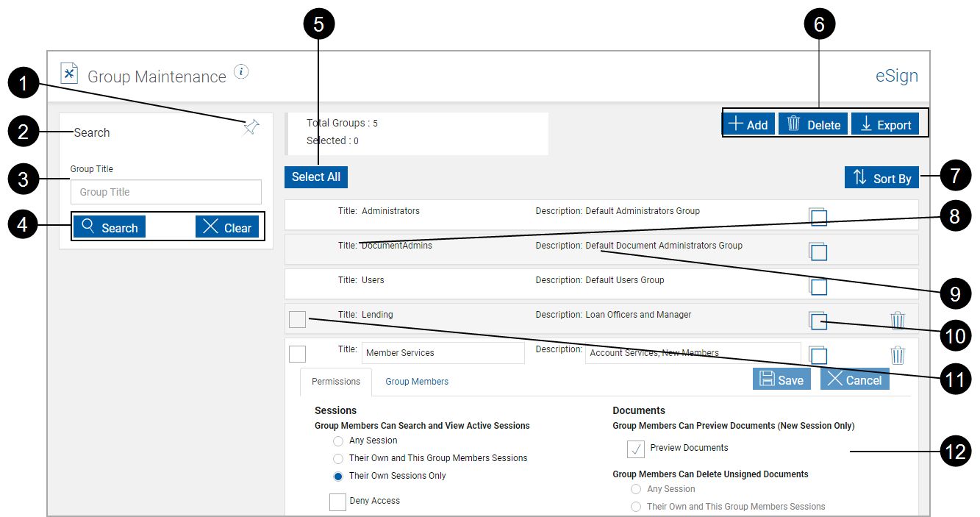
Task: Focus the Group Title search field
Action: pos(166,192)
